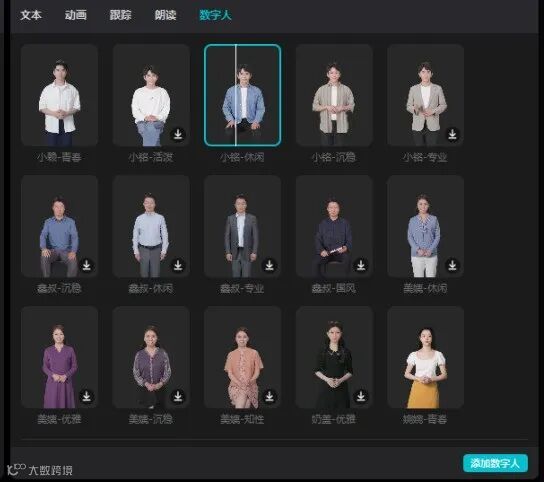Choose the 奶盖-优雅 woman in black dress

click(334, 357)
